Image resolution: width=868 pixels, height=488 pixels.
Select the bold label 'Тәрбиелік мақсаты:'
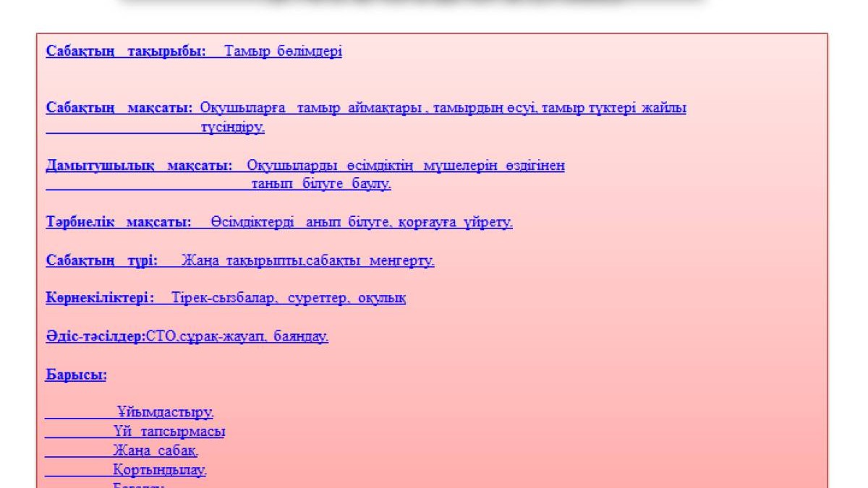tap(118, 222)
